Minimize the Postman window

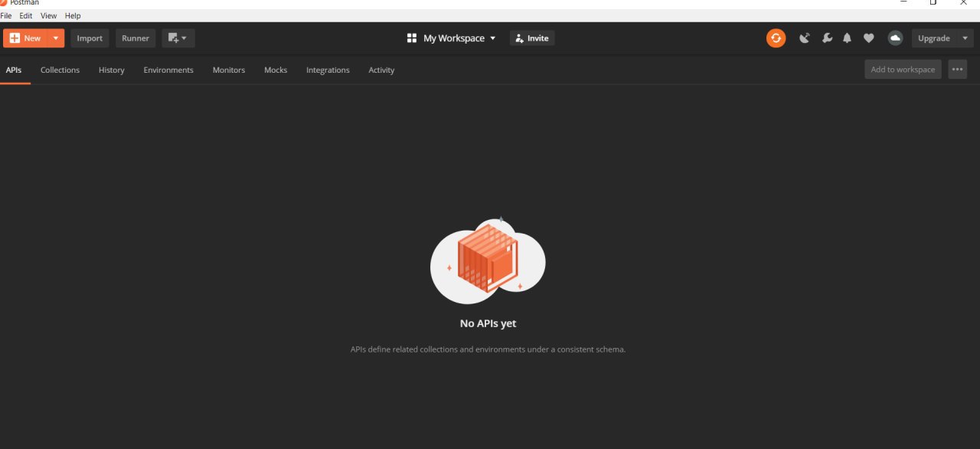tap(904, 2)
